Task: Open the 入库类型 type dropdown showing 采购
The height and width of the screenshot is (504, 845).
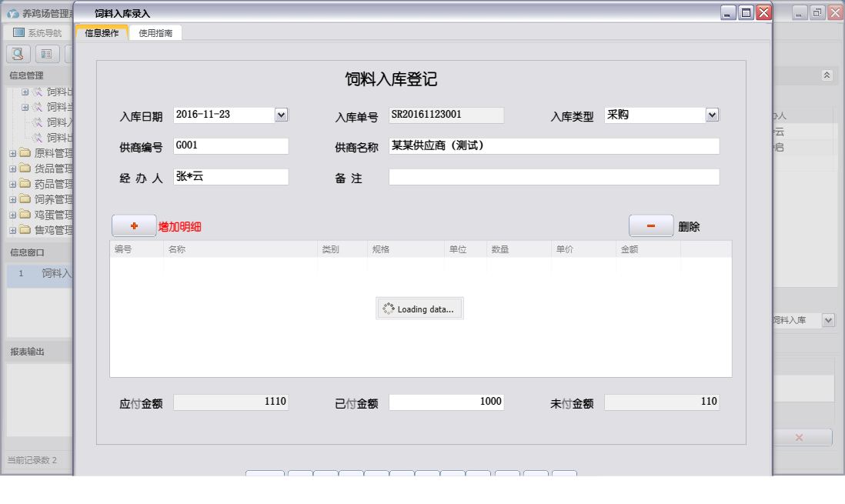Action: [712, 115]
